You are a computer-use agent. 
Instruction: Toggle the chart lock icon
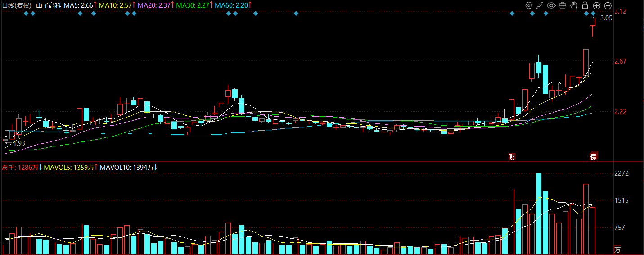tap(585, 5)
